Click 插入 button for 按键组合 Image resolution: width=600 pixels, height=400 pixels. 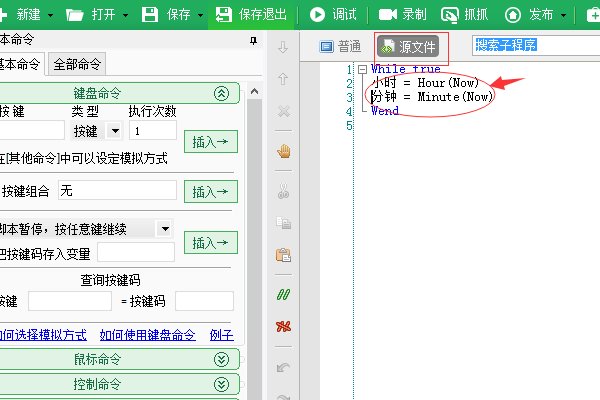coord(210,191)
